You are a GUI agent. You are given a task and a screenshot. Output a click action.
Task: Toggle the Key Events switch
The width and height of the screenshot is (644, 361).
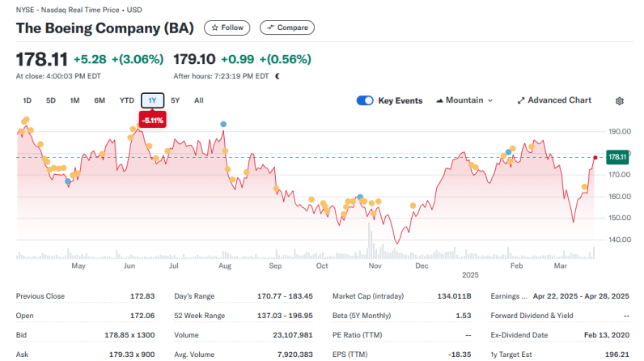[x=365, y=100]
